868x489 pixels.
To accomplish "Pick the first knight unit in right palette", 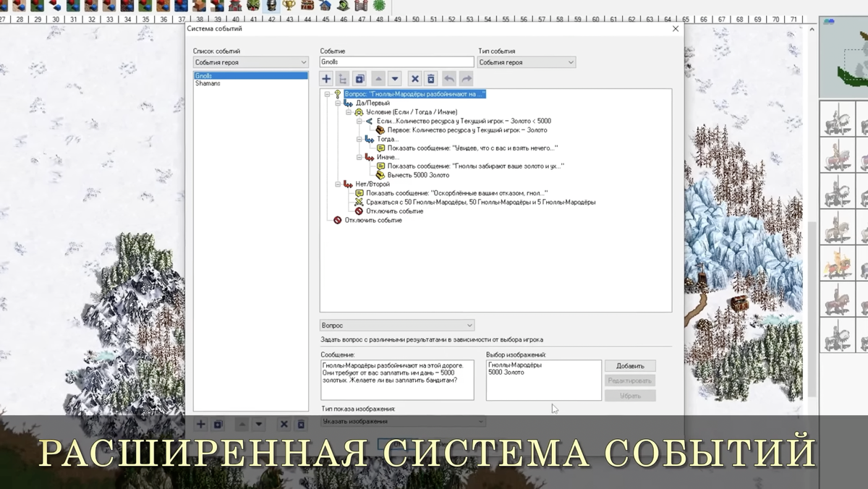I will point(837,119).
